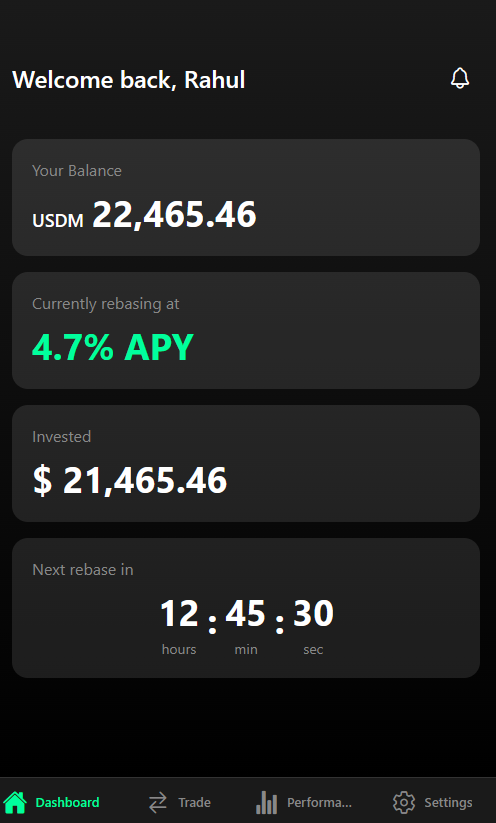
Task: Click the Settings gear icon
Action: click(x=404, y=802)
